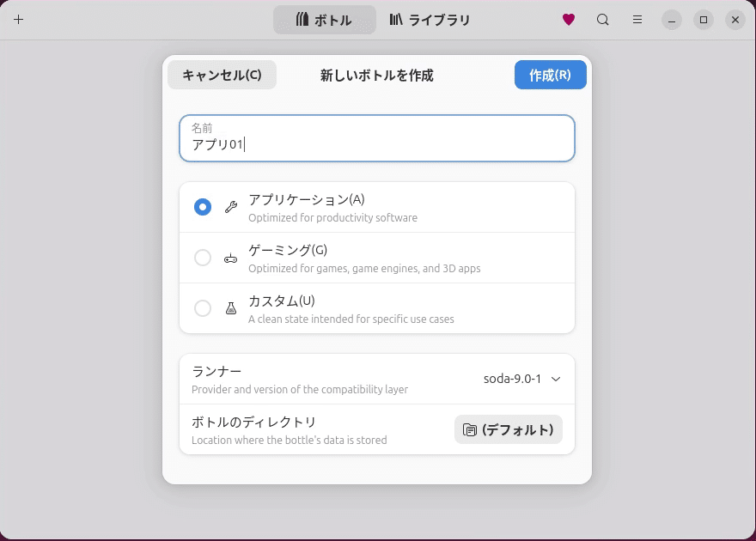
Task: Click the flask icon for Custom
Action: coord(231,308)
